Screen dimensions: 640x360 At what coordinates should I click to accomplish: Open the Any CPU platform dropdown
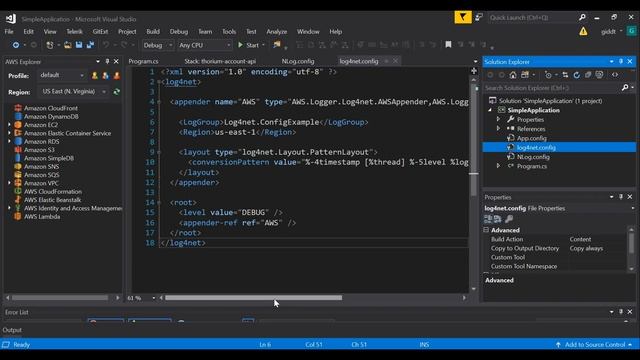point(204,45)
